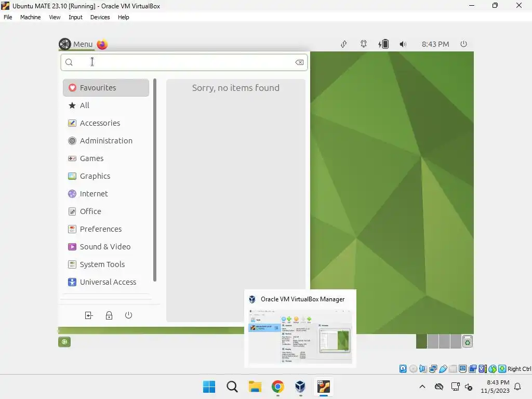The height and width of the screenshot is (399, 532).
Task: Click the shared folders status icon
Action: point(453,369)
